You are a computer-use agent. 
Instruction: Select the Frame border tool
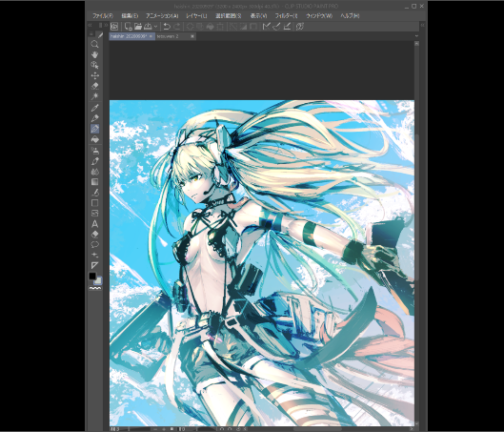click(x=94, y=214)
